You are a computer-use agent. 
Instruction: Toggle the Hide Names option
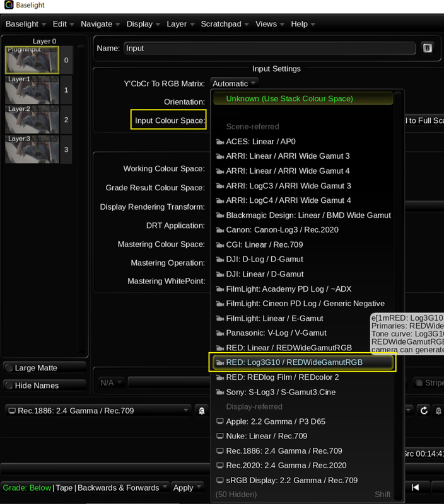[44, 386]
